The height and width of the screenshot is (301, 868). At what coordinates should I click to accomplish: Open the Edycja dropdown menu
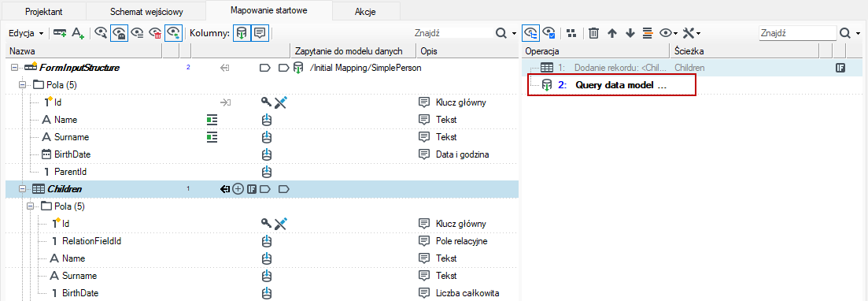pos(26,33)
